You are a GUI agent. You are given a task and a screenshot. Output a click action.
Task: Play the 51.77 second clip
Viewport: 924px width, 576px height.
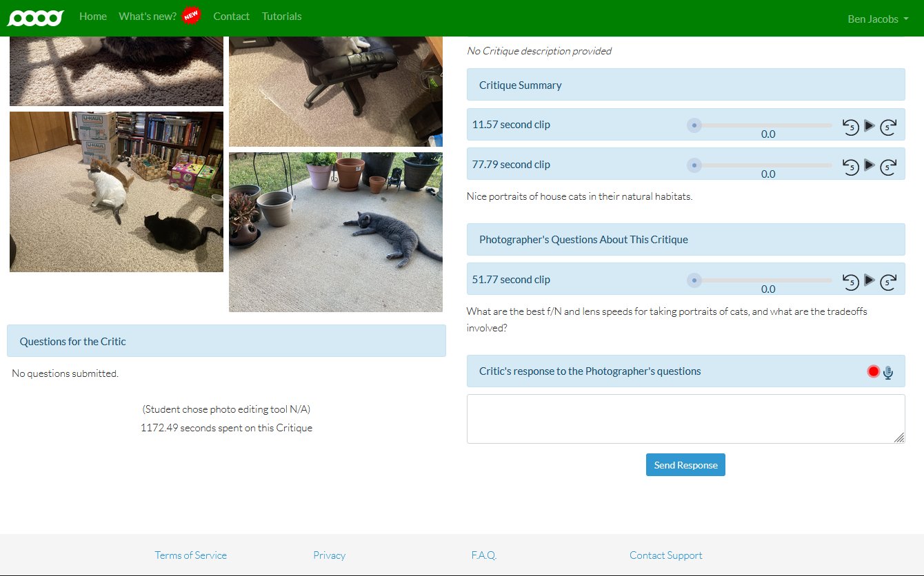click(870, 280)
